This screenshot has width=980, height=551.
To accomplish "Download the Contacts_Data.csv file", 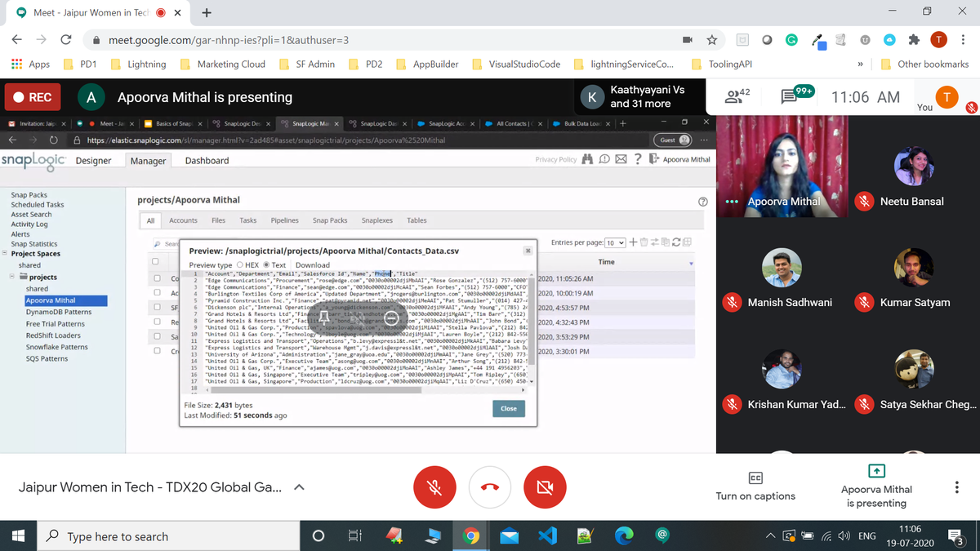I will pyautogui.click(x=313, y=265).
